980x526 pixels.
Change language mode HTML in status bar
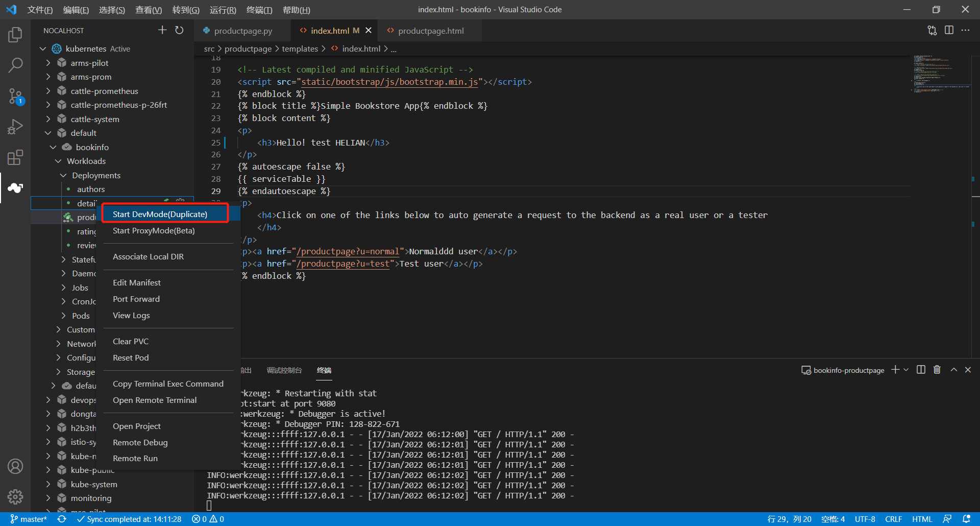pos(922,519)
